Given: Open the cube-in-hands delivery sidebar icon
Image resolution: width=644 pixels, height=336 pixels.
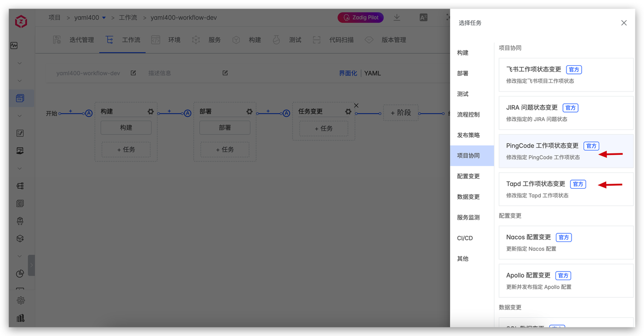Looking at the screenshot, I should (20, 221).
